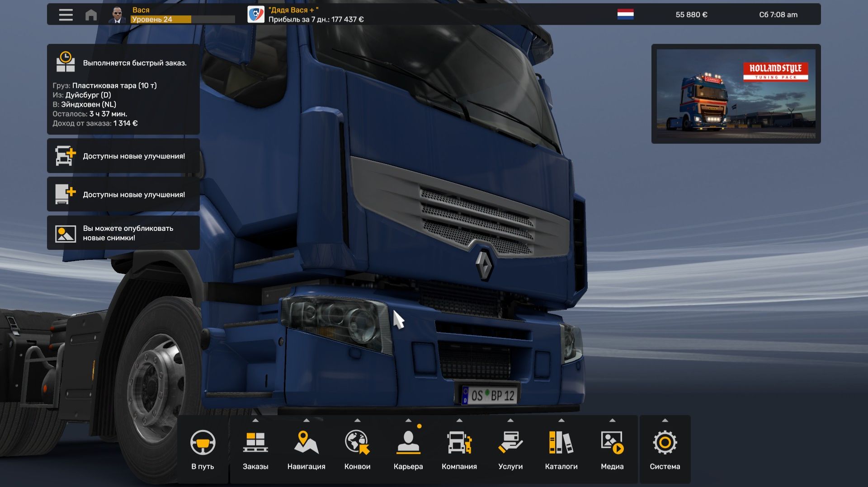This screenshot has height=487, width=868.
Task: Select the Карьера menu label
Action: point(408,466)
